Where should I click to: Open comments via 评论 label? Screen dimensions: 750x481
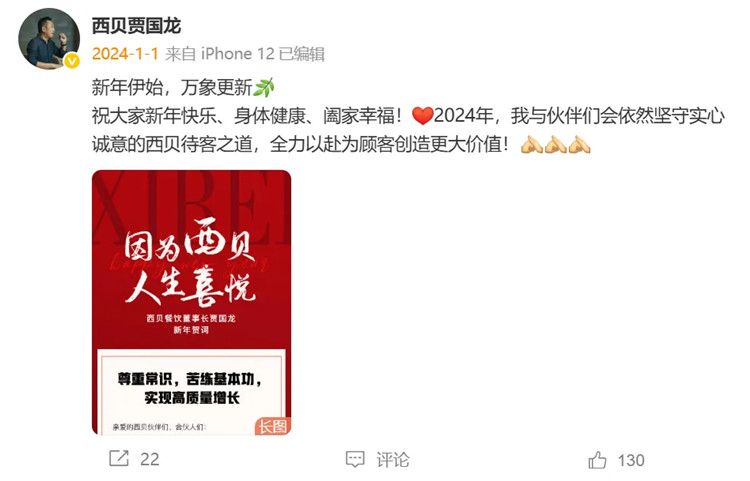click(393, 460)
